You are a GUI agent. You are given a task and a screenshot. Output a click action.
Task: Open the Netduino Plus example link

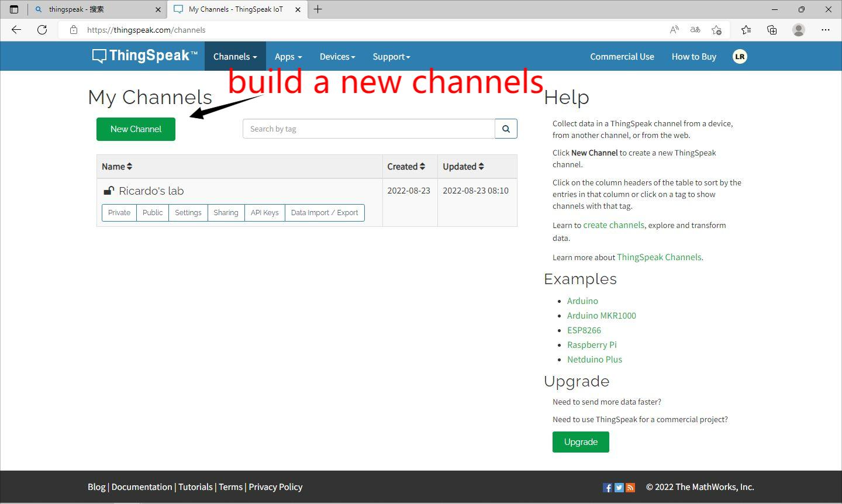[595, 360]
